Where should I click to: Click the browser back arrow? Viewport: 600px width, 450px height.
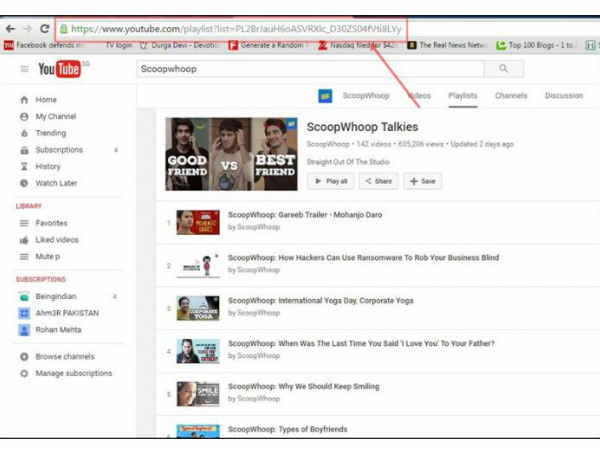[x=10, y=29]
